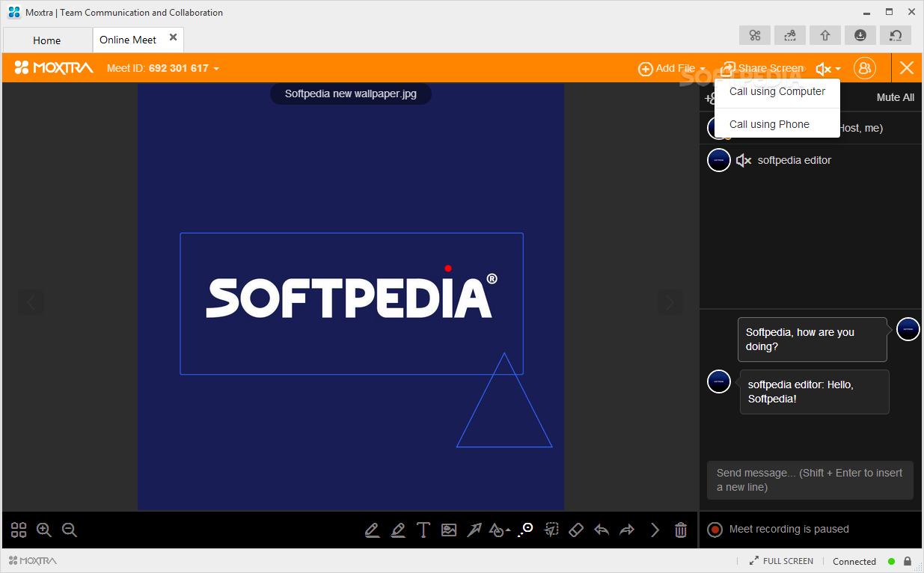
Task: Click the Connected status text
Action: coord(854,561)
